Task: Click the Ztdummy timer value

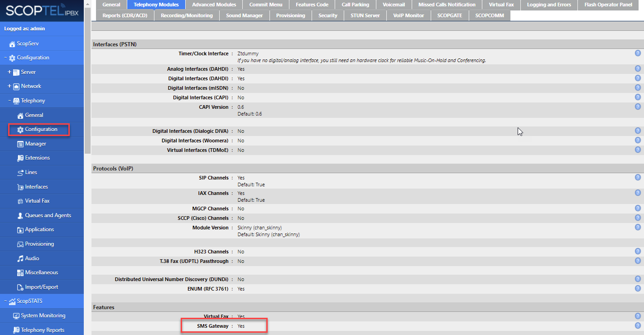Action: (248, 53)
